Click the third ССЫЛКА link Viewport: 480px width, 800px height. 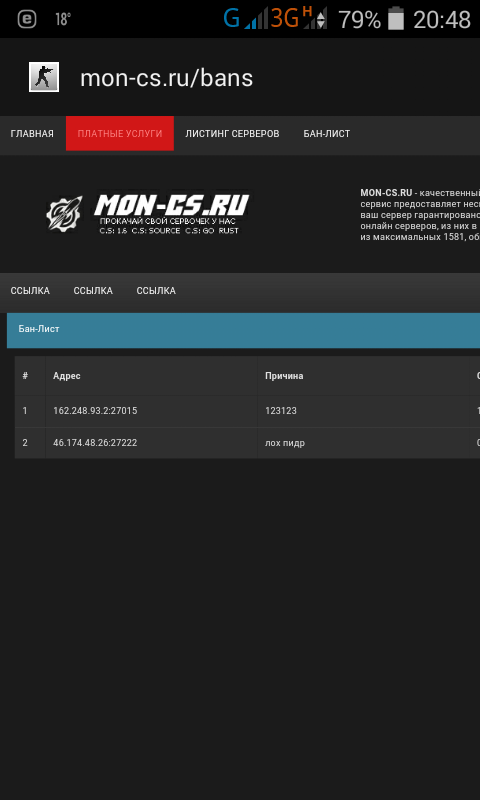pos(156,291)
